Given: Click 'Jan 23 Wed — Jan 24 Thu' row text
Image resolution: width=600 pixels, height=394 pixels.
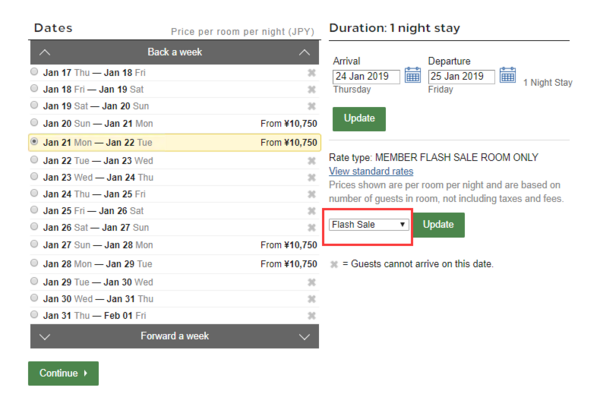Looking at the screenshot, I should pyautogui.click(x=98, y=178).
